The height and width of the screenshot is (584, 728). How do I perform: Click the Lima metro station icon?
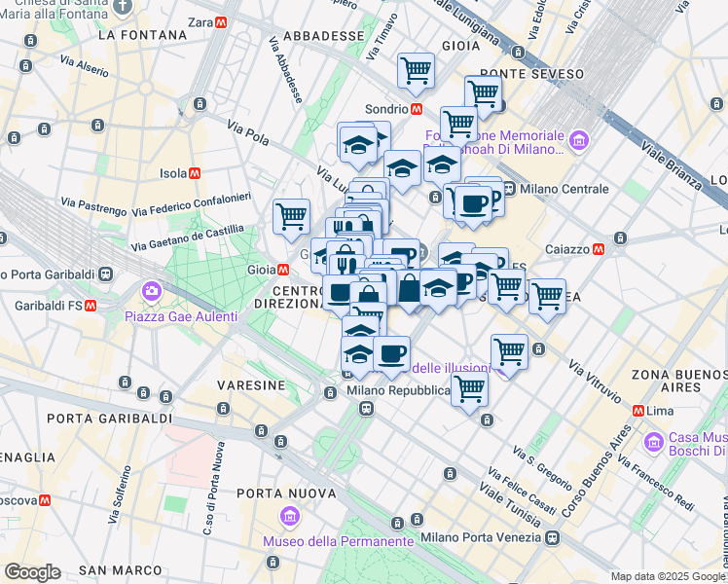pos(638,411)
